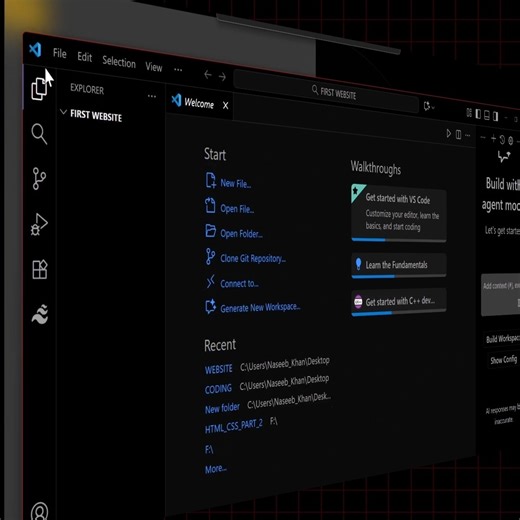Viewport: 520px width, 520px height.
Task: Click the Connect to... link
Action: [x=239, y=284]
